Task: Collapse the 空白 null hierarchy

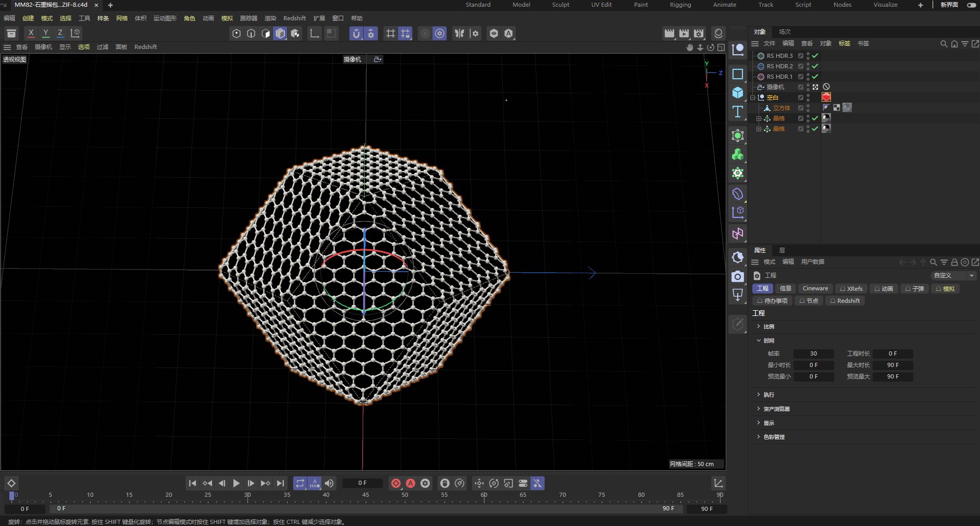Action: 753,97
